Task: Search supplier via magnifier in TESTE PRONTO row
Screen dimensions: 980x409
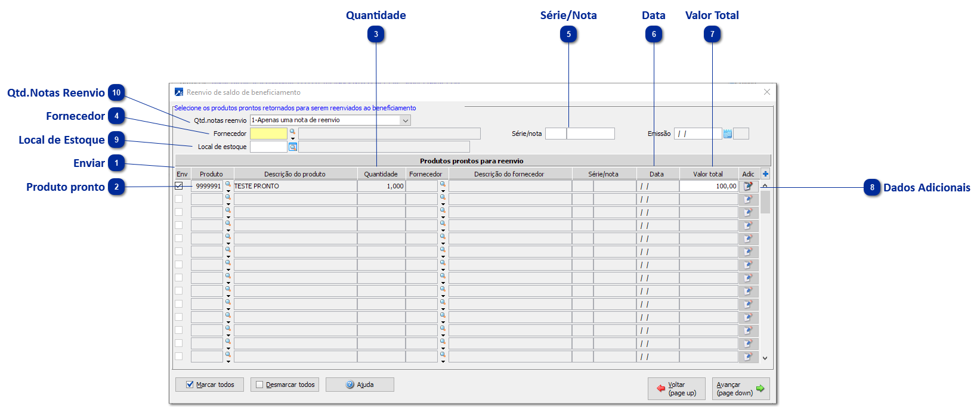Action: 443,184
